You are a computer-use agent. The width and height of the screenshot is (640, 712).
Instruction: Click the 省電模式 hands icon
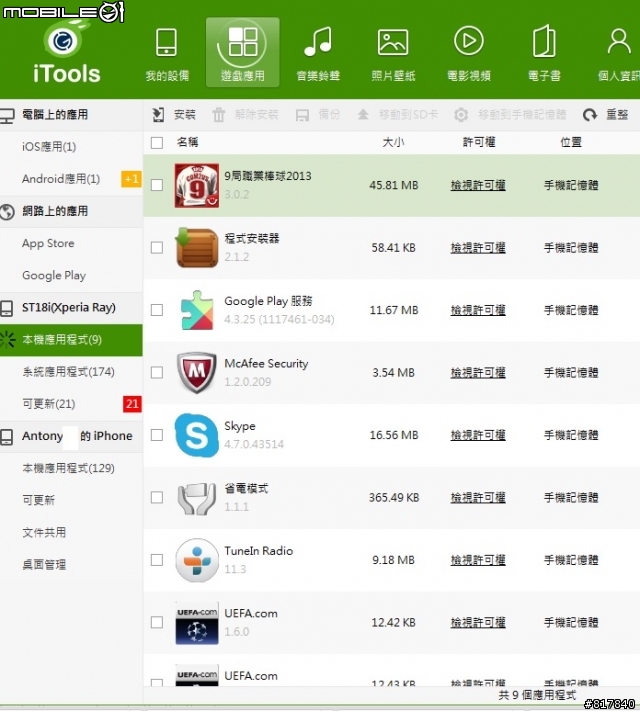click(197, 498)
